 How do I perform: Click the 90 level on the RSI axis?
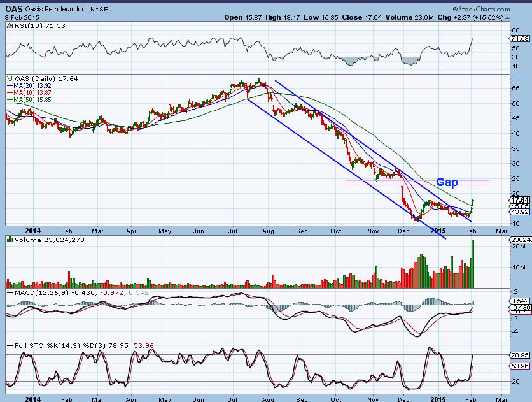click(515, 31)
